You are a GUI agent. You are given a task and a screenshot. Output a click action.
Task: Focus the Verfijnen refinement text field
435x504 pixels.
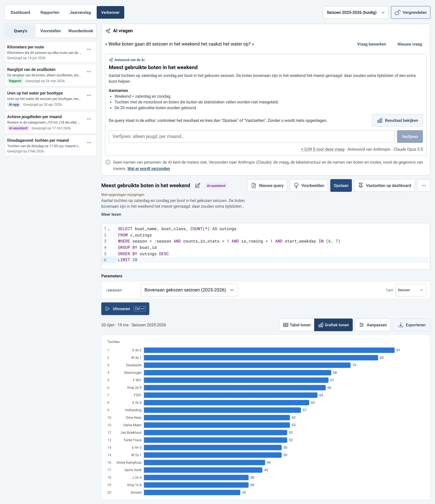tap(252, 137)
